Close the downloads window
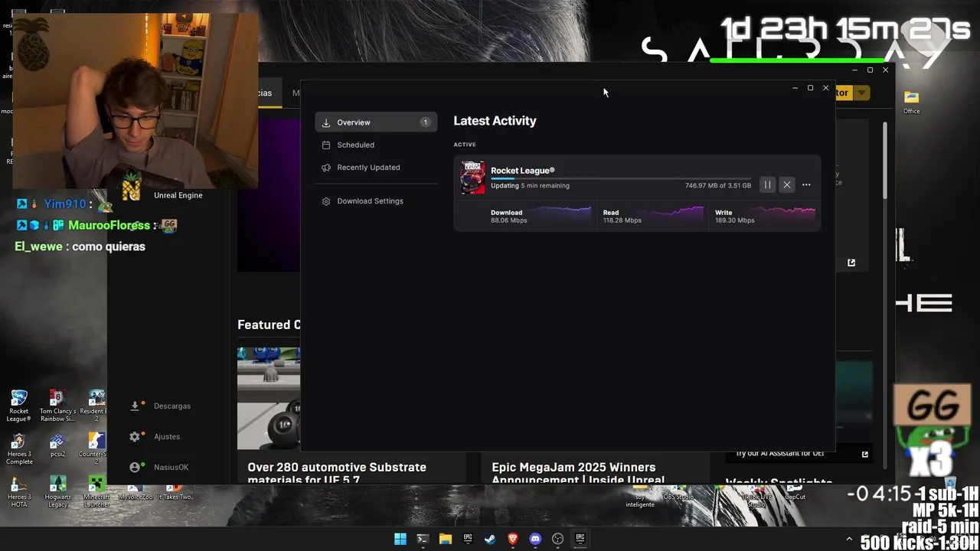980x551 pixels. point(825,88)
